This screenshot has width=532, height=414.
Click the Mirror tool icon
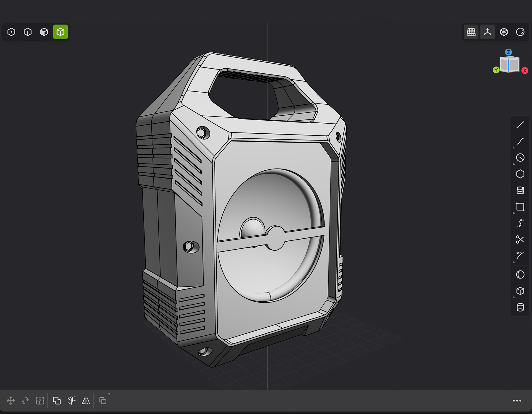pos(86,401)
